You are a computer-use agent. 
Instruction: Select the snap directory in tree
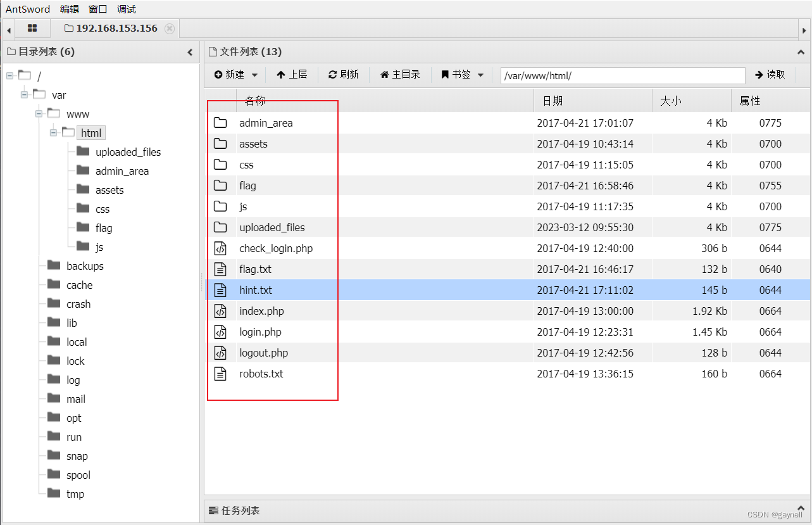(77, 456)
